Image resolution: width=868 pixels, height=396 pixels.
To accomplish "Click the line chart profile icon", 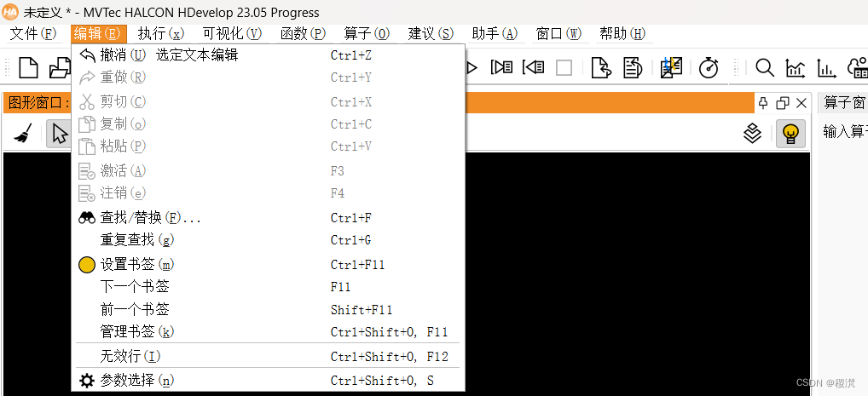I will point(796,68).
